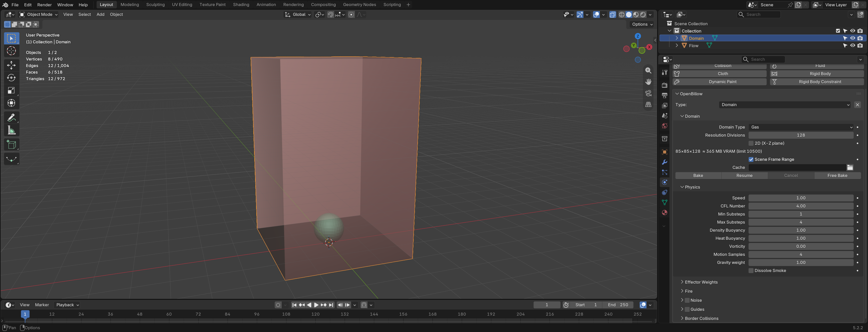Play the animation in timeline

(x=316, y=305)
